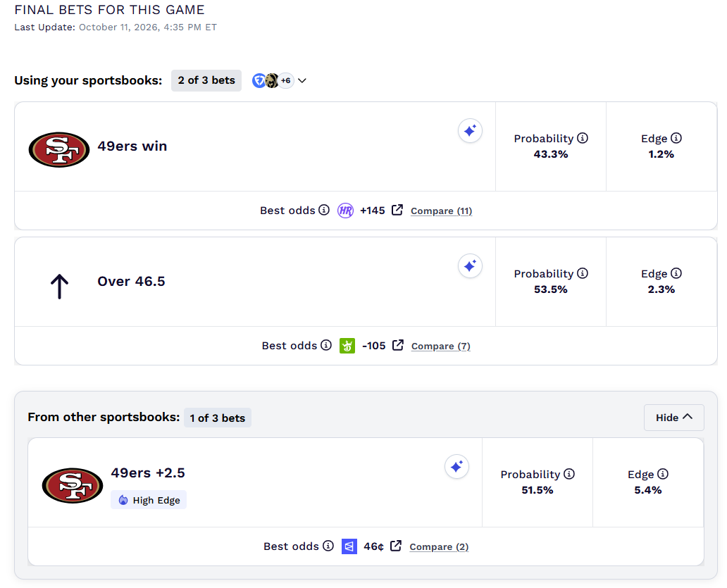Click the 43.3% probability value
Viewport: 727px width, 588px height.
pos(551,154)
